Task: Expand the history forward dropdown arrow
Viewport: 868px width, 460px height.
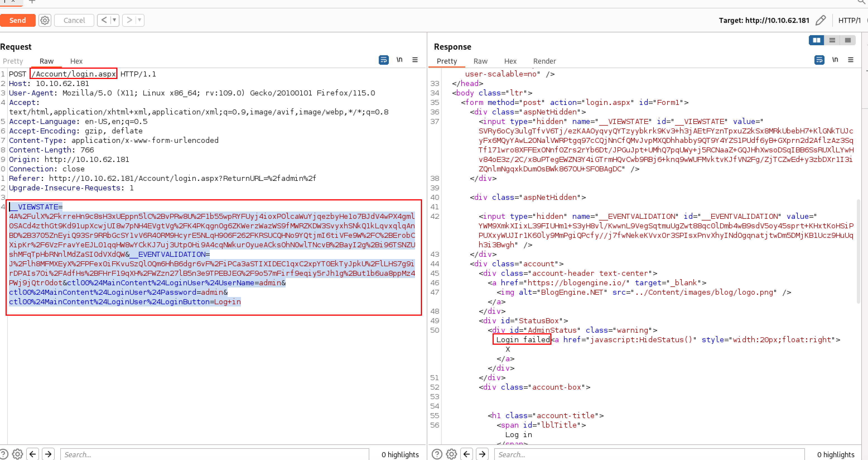Action: coord(139,20)
